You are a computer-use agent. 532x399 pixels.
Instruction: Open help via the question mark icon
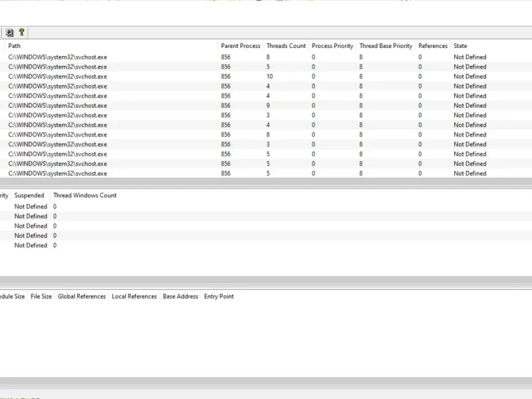tap(21, 32)
